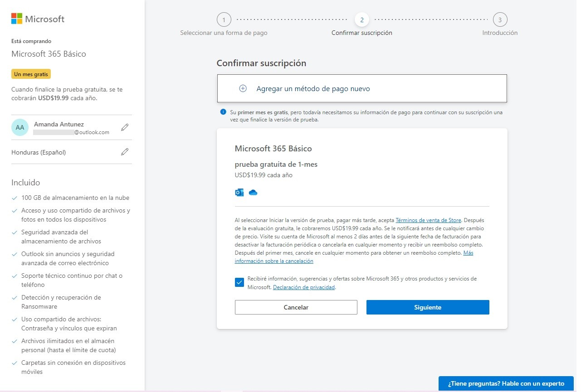Click Archivos ilimitados en el almacén personal item
The image size is (581, 392).
click(x=68, y=346)
